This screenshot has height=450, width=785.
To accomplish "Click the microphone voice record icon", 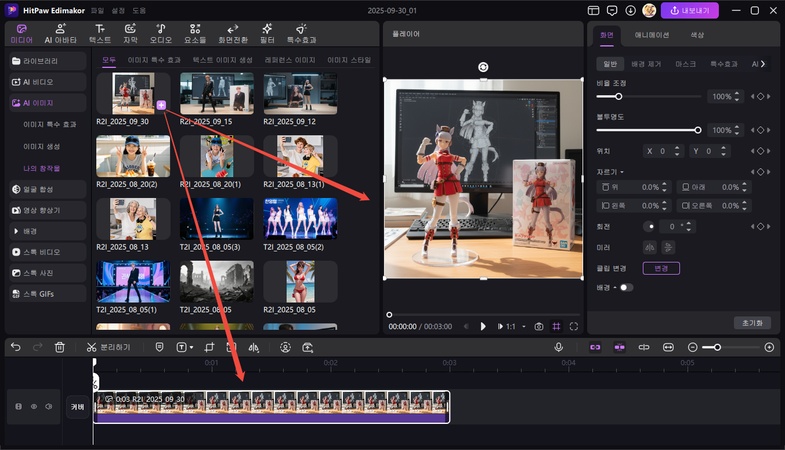I will [559, 347].
